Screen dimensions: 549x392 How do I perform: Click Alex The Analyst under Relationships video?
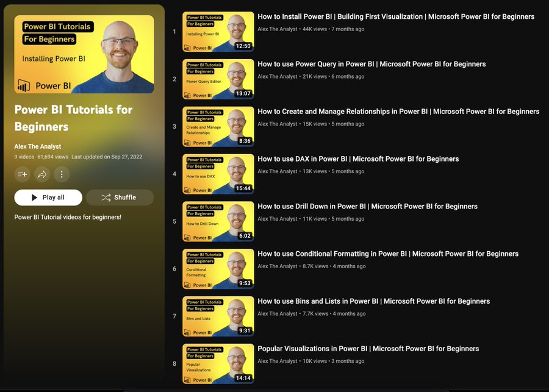tap(278, 124)
